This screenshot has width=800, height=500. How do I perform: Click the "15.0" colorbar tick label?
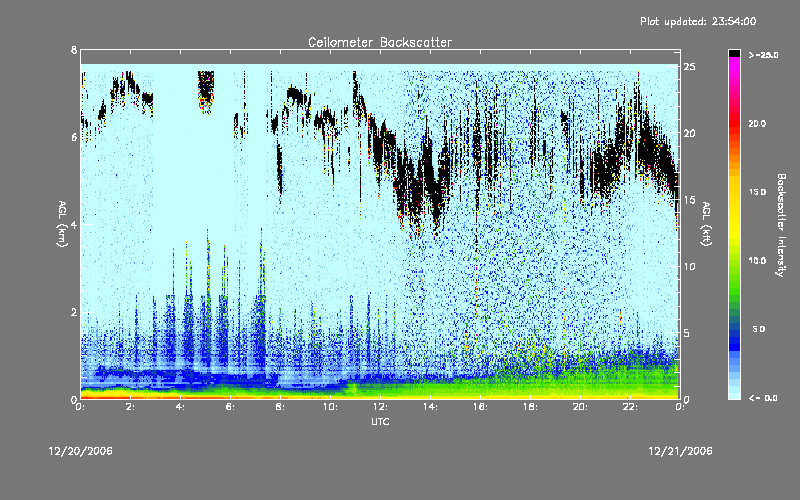[x=757, y=192]
